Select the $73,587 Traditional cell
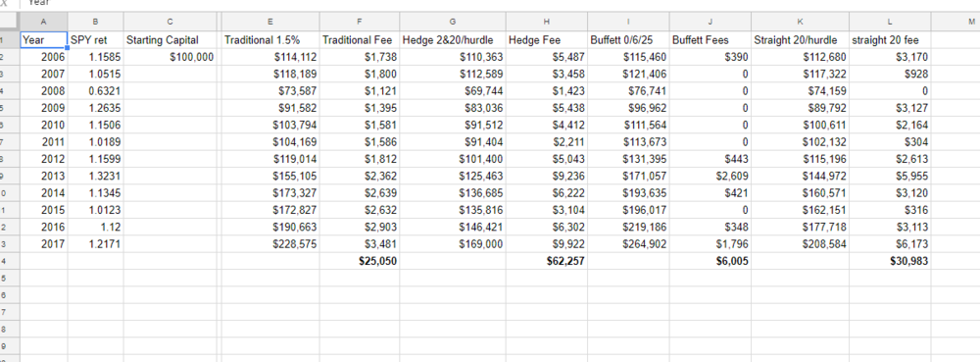Image resolution: width=980 pixels, height=362 pixels. pyautogui.click(x=270, y=91)
